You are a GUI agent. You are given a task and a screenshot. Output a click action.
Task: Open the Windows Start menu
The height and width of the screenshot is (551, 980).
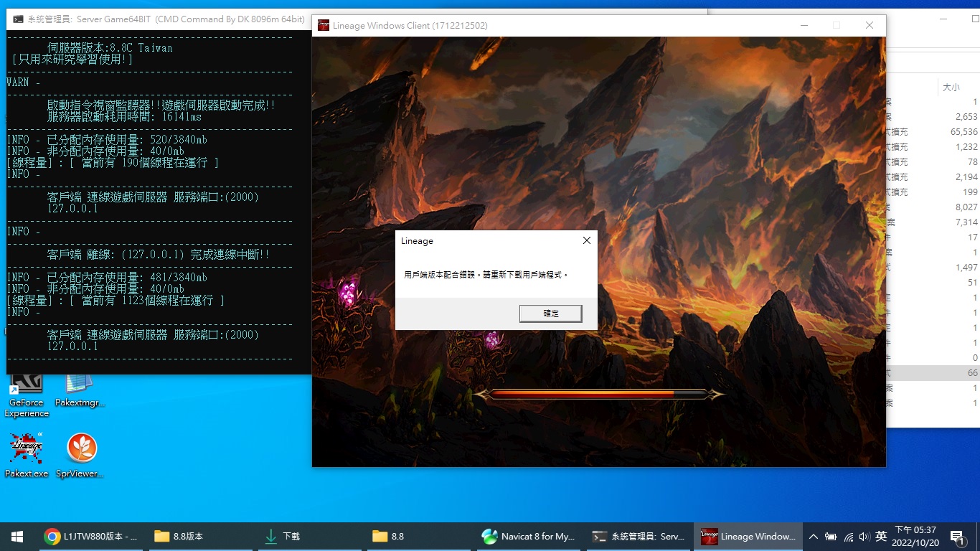17,537
